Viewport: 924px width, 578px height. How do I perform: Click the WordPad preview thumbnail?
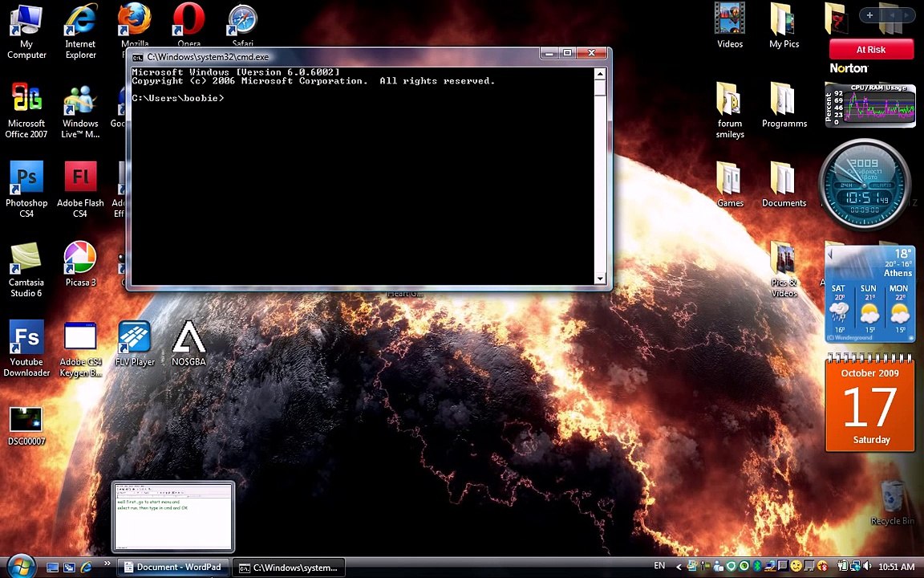[173, 517]
